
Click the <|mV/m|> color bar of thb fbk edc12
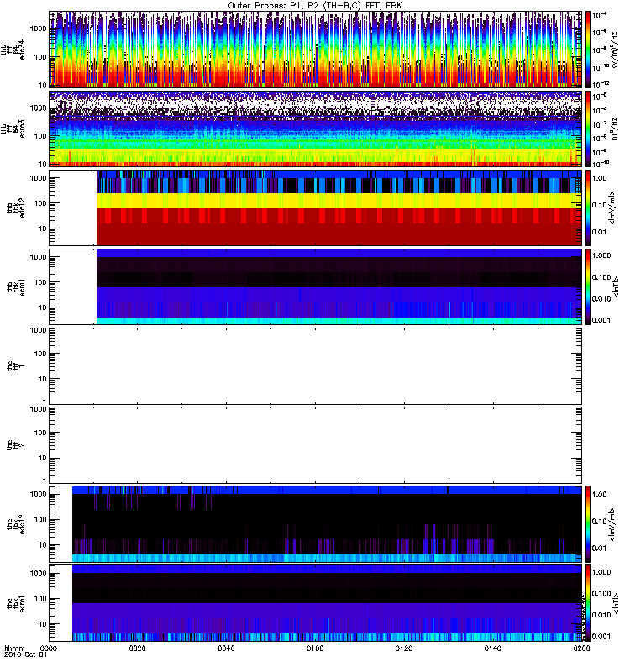(x=588, y=207)
